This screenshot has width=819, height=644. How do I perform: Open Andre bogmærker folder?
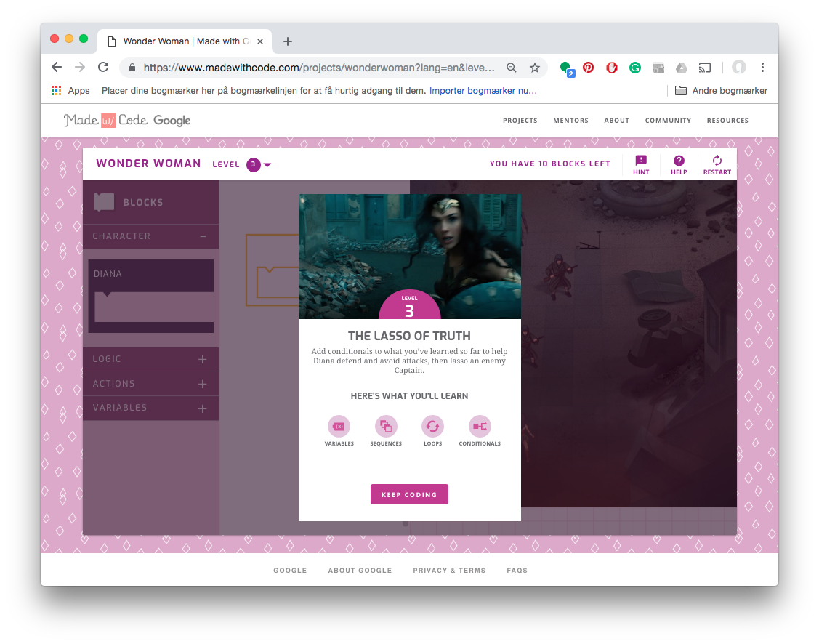[722, 91]
